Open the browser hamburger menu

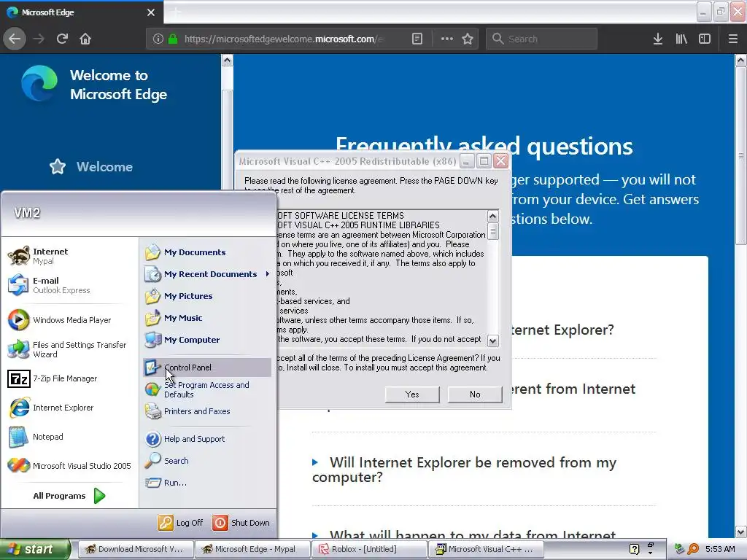tap(732, 39)
